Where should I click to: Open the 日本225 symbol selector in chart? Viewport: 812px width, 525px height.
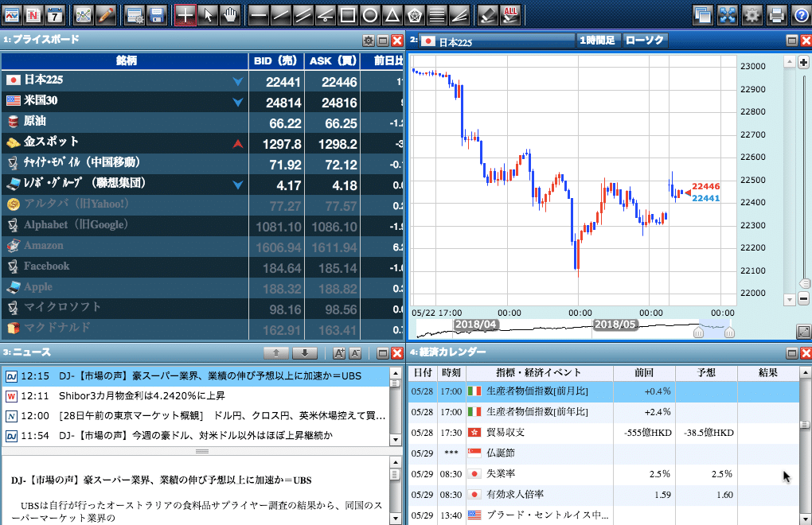497,41
